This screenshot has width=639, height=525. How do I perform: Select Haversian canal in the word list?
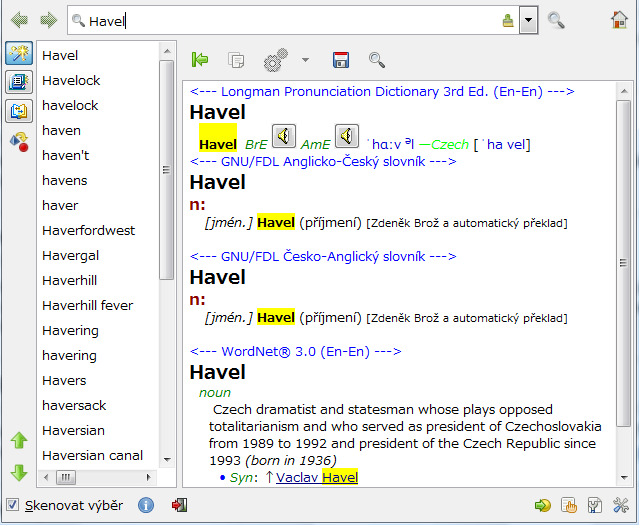[93, 455]
